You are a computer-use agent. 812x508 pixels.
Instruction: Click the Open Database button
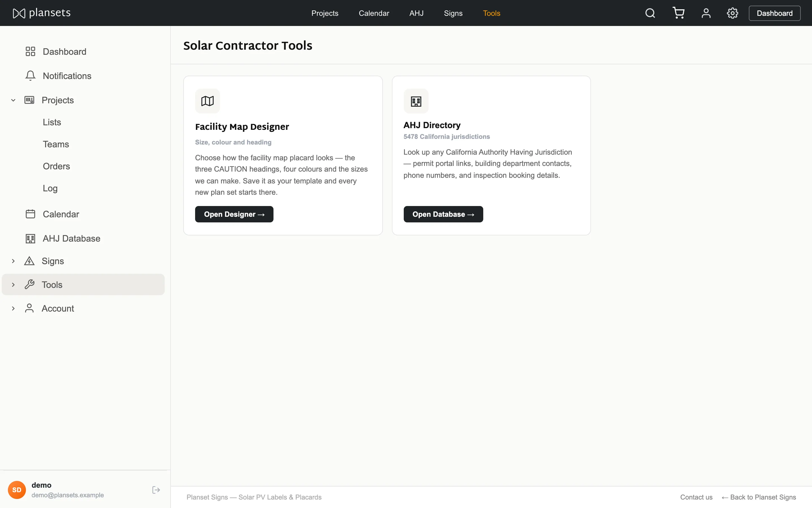(443, 214)
